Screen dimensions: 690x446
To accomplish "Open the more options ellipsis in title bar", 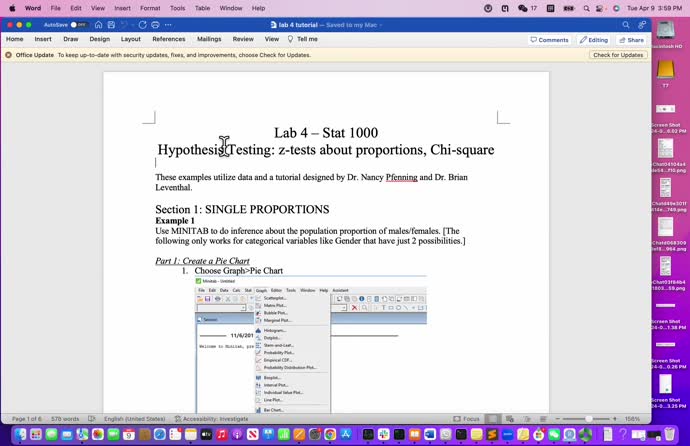I will pos(168,25).
